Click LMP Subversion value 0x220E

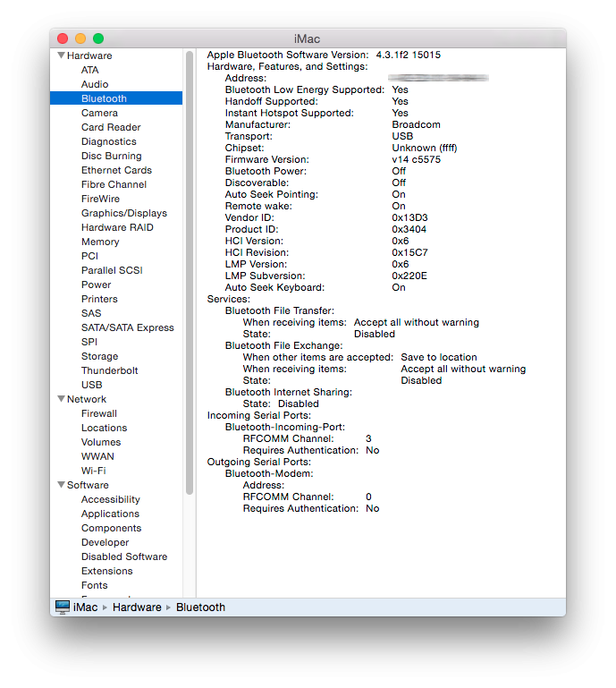[x=409, y=276]
